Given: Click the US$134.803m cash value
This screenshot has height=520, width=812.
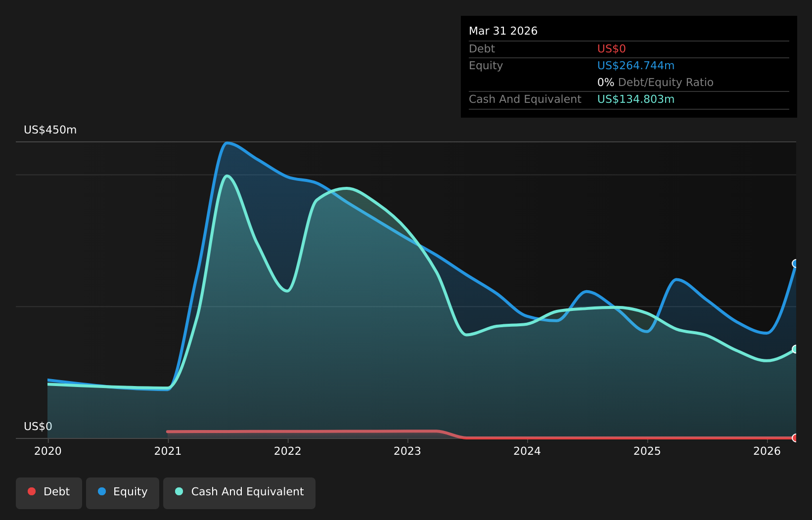Looking at the screenshot, I should (636, 99).
